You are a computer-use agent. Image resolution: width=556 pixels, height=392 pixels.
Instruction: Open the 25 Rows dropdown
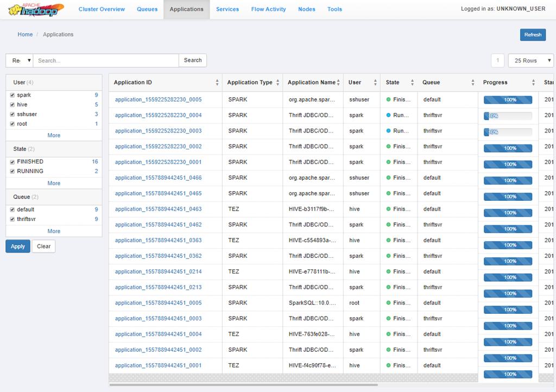530,61
